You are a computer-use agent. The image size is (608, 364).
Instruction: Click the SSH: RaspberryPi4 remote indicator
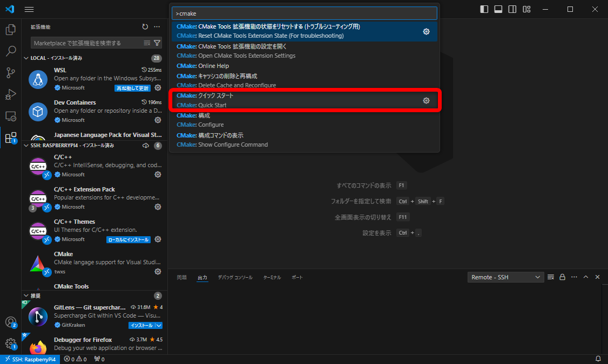tap(30, 359)
